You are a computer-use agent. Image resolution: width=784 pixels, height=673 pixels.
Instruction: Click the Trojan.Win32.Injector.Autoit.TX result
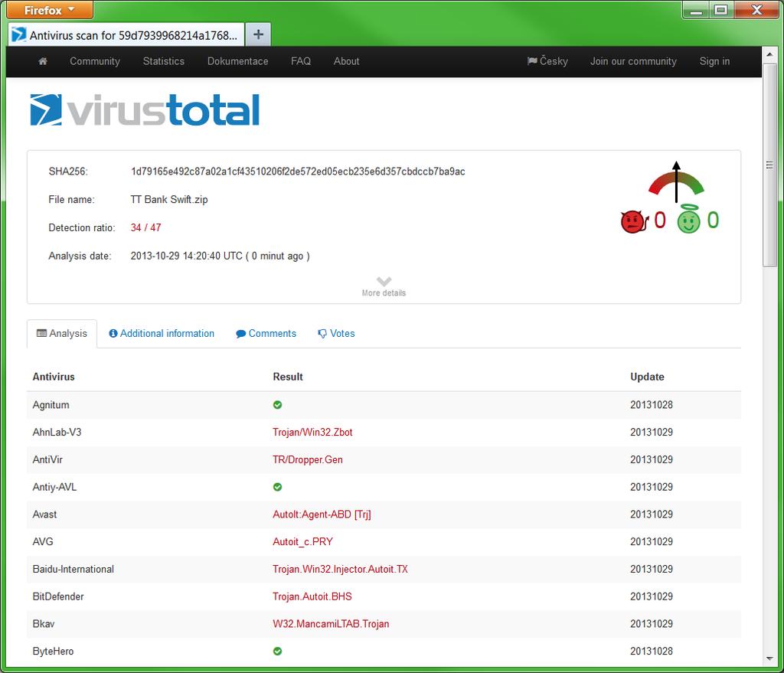pyautogui.click(x=340, y=569)
